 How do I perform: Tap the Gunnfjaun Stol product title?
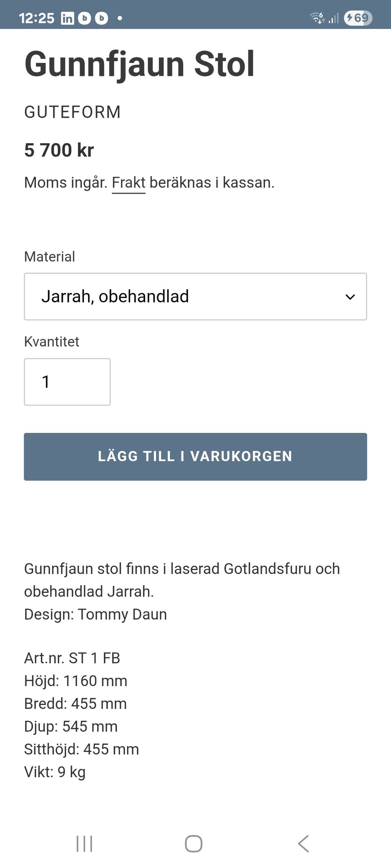click(139, 64)
